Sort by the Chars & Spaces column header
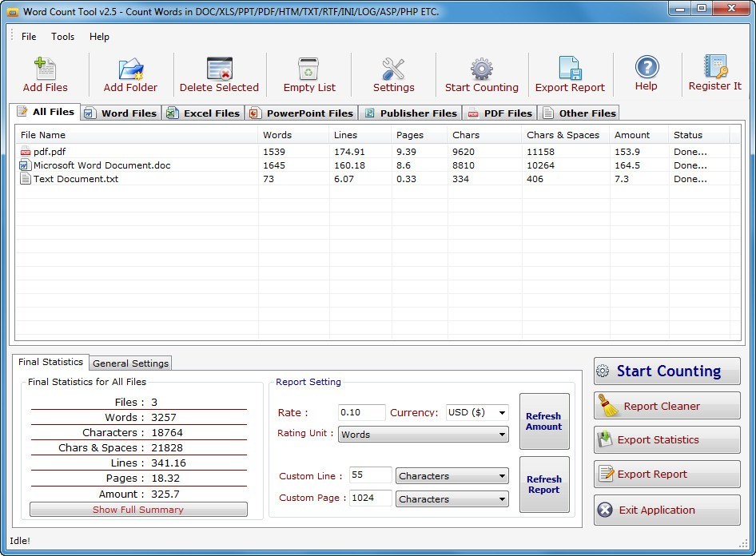The width and height of the screenshot is (756, 556). [565, 135]
